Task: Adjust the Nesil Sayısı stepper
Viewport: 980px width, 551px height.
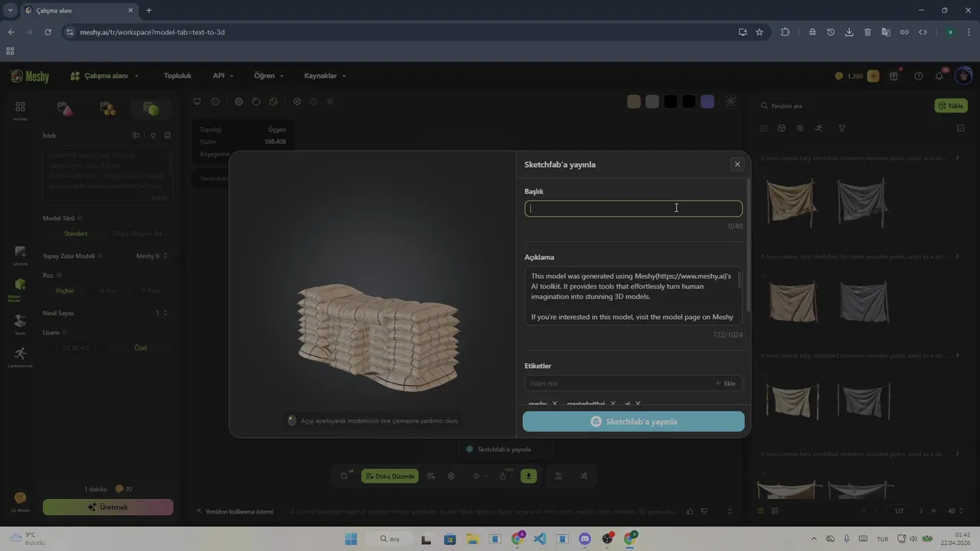Action: click(x=165, y=313)
